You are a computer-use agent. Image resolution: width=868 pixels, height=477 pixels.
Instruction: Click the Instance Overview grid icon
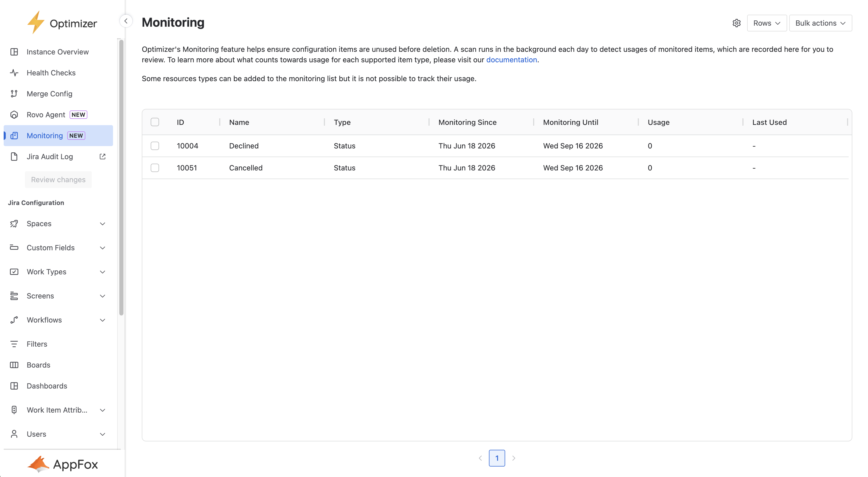[14, 52]
